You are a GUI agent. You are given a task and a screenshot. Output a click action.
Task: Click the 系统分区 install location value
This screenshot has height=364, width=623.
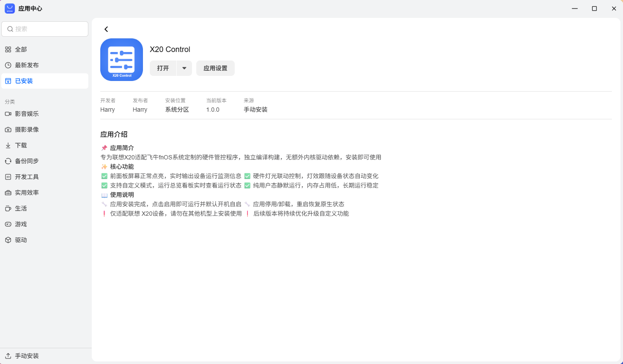[177, 110]
